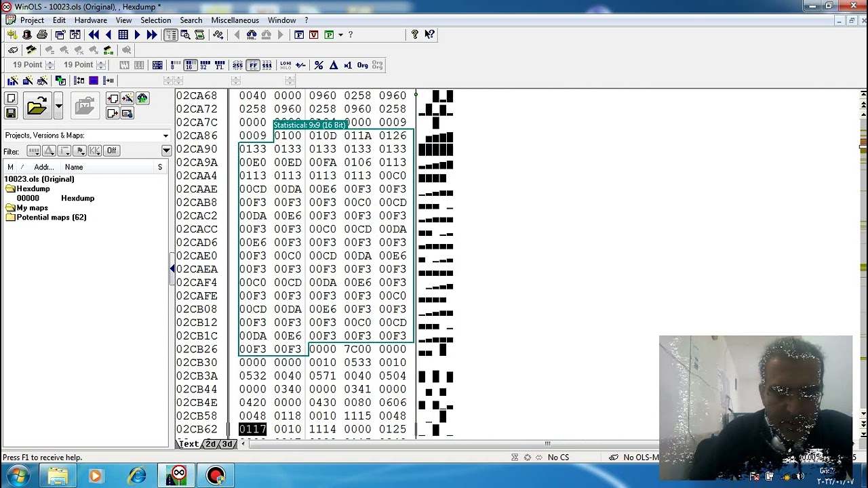868x488 pixels.
Task: Open the My maps folder
Action: click(x=27, y=207)
